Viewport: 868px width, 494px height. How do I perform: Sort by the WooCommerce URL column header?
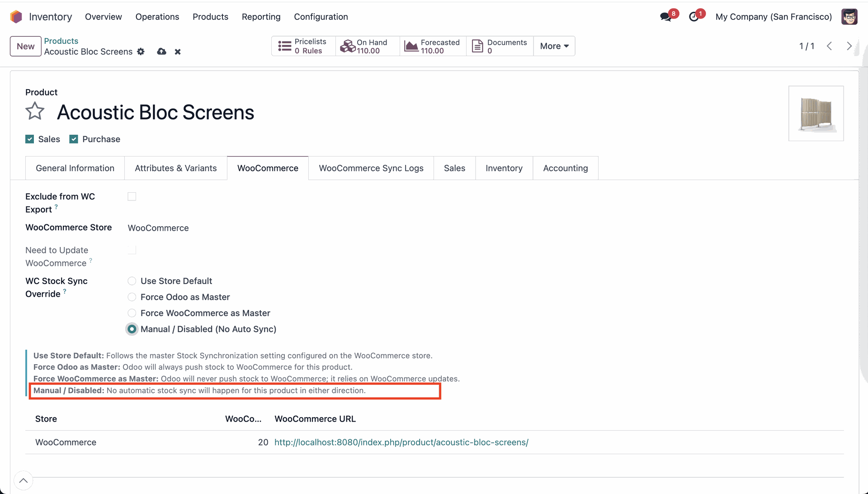[x=315, y=419]
